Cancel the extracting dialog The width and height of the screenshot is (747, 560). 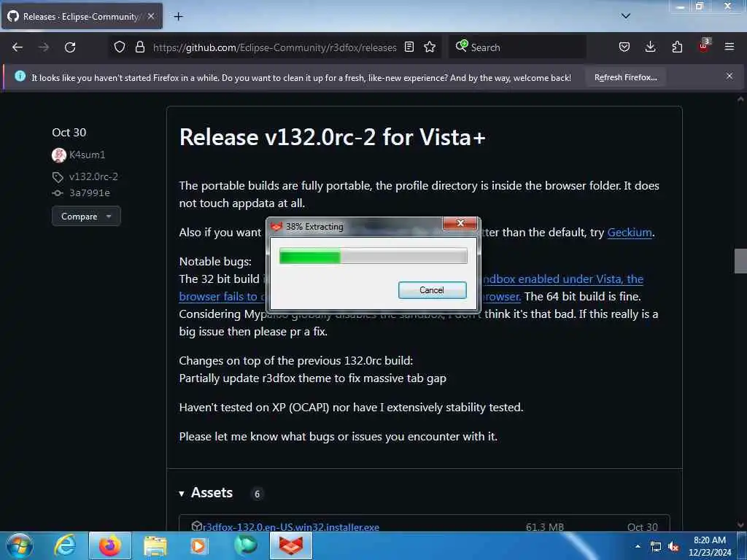click(432, 290)
